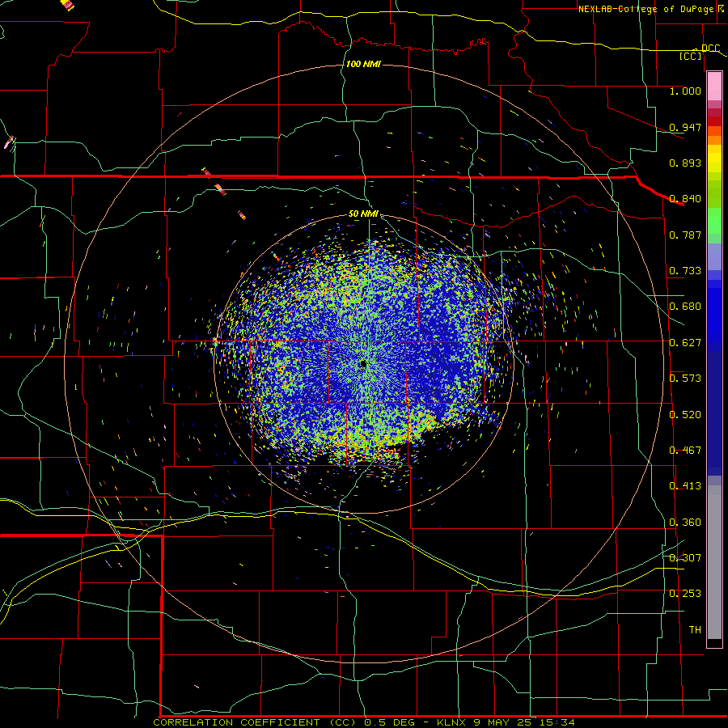Click the pink segment at the color bar top
This screenshot has width=728, height=728.
tap(714, 86)
